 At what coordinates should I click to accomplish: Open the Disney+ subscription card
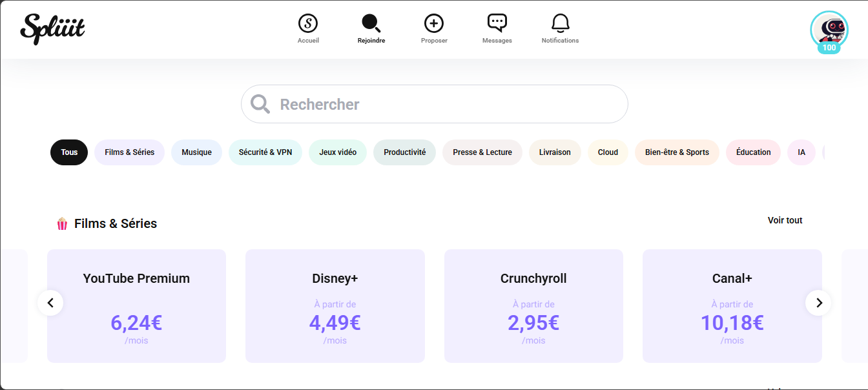tap(335, 305)
